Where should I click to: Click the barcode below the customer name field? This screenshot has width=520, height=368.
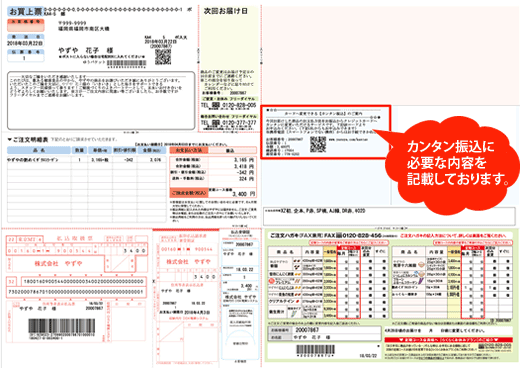tap(315, 349)
